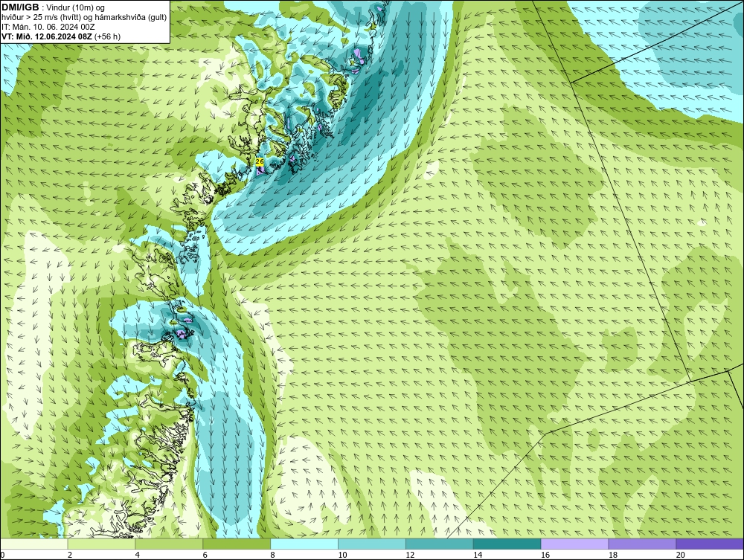744x560 pixels.
Task: Click the initial time line IT: Mán. 10. 06. 2024 00Z
Action: (x=48, y=27)
